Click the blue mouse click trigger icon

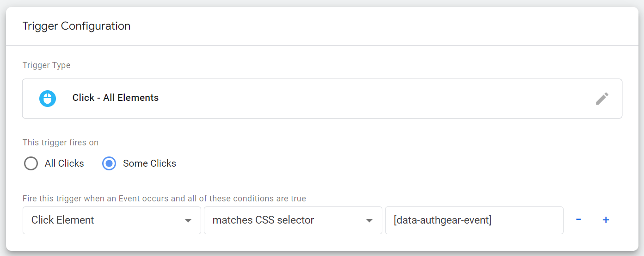coord(48,98)
